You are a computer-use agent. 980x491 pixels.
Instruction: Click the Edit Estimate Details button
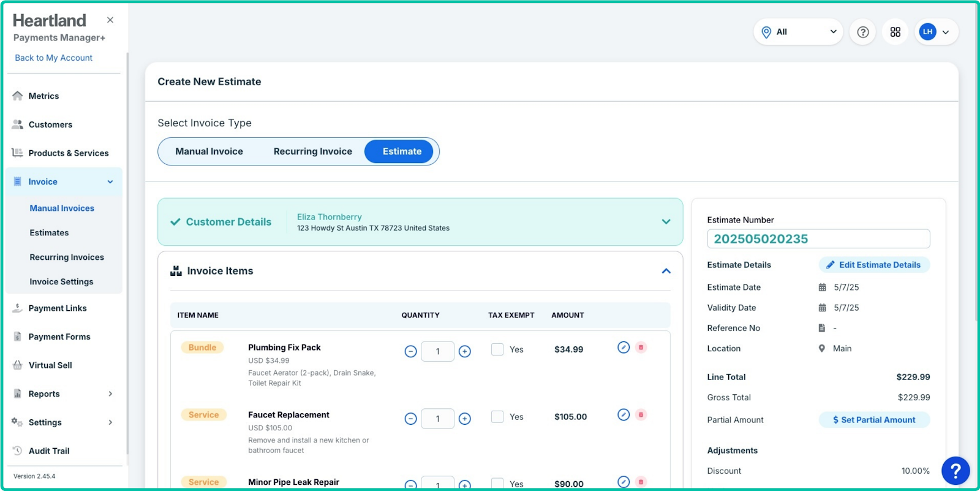coord(873,265)
